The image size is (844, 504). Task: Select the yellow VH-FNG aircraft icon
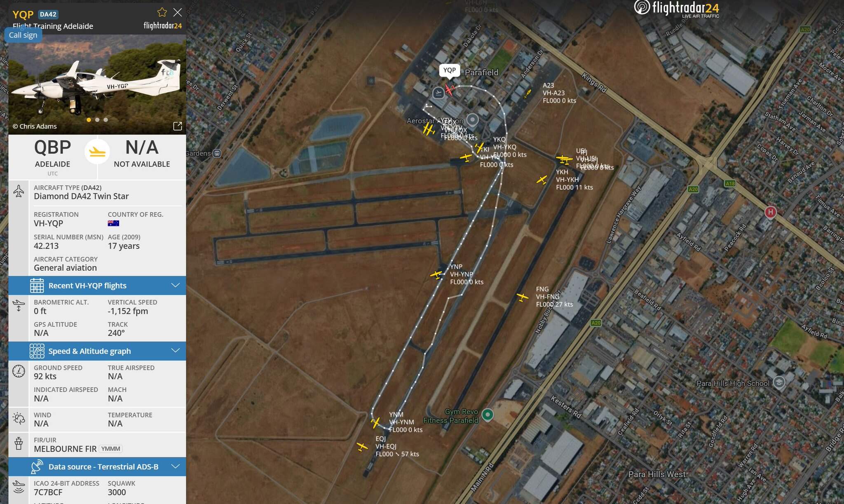(x=523, y=297)
